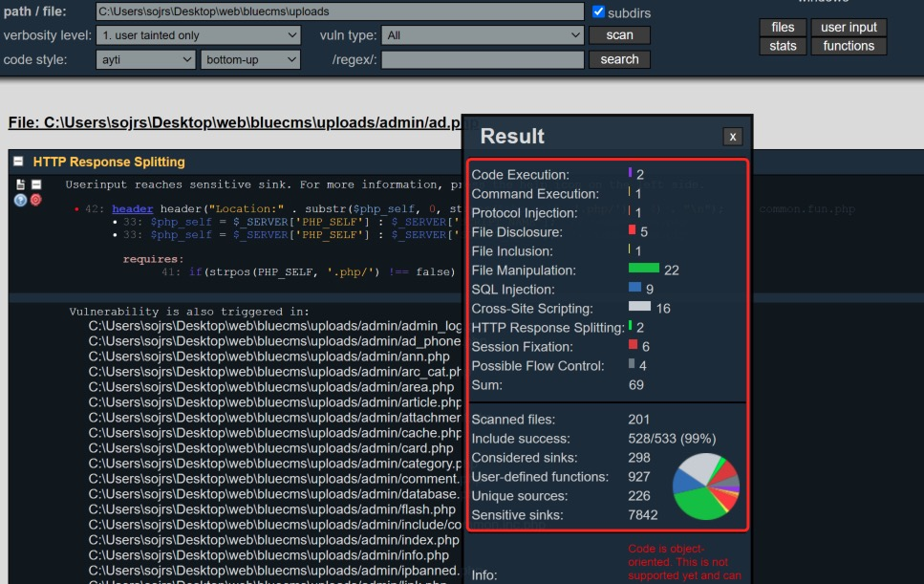Click the Unique sources value 226
This screenshot has height=584, width=924.
pyautogui.click(x=639, y=496)
